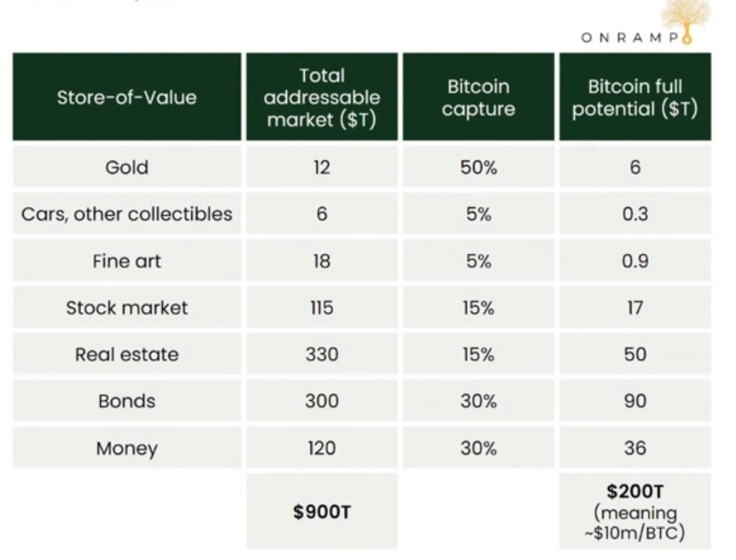Click the Gold row label
This screenshot has height=560, width=736.
pos(126,167)
